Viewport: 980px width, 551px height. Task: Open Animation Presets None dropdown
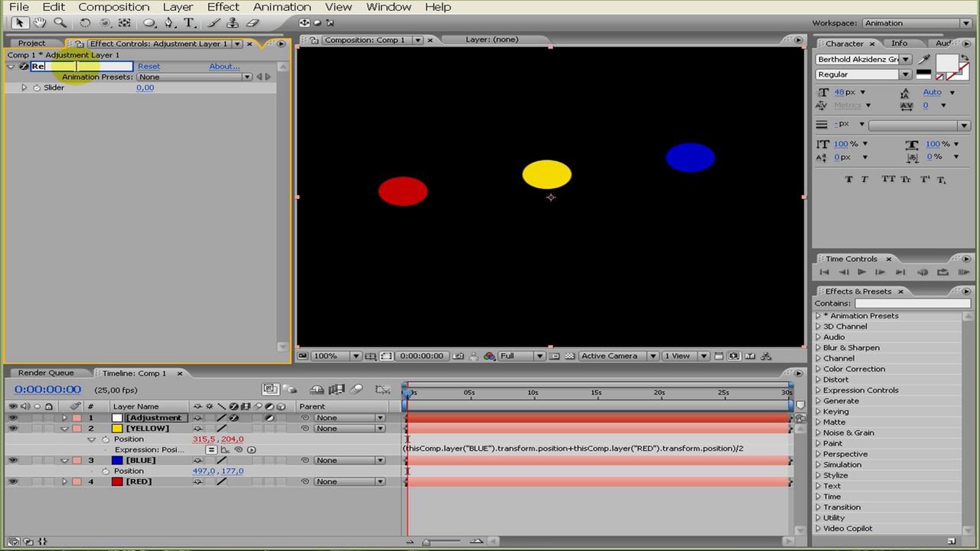click(194, 77)
